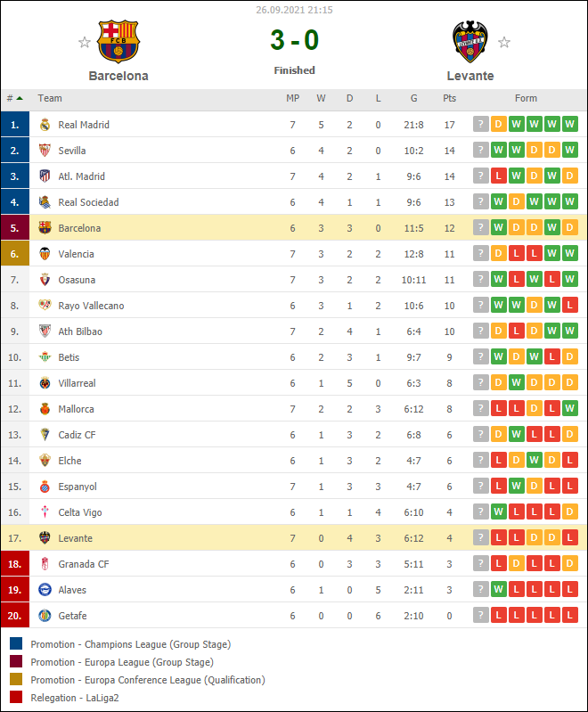Click the Getafe club badge
This screenshot has height=712, width=588.
pos(45,616)
